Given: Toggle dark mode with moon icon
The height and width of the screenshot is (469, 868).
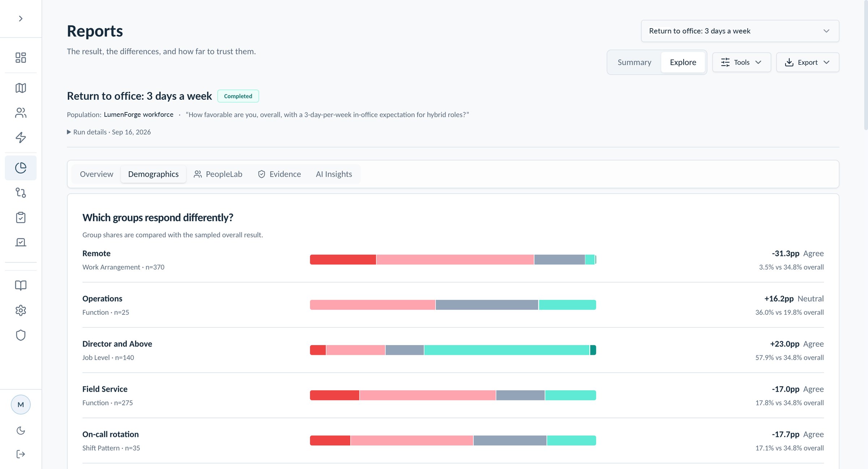Looking at the screenshot, I should coord(21,430).
